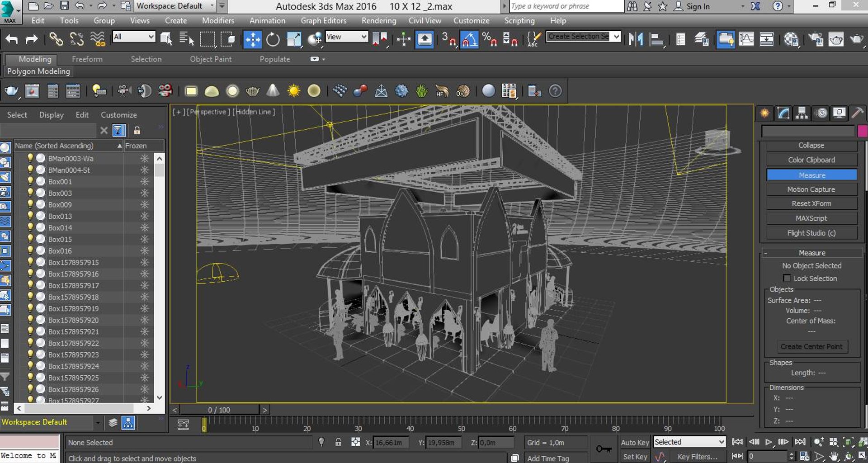Open the selection filter All dropdown

point(134,37)
